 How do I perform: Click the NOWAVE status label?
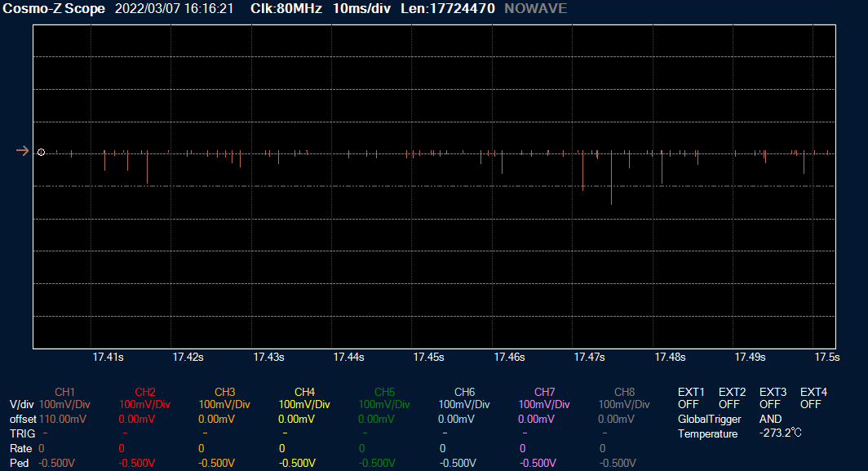pyautogui.click(x=536, y=9)
